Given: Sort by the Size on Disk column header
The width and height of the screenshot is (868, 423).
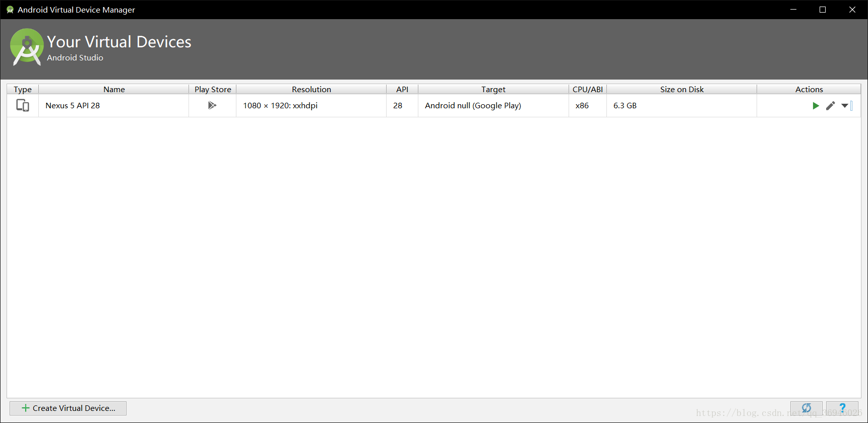Looking at the screenshot, I should pyautogui.click(x=682, y=89).
